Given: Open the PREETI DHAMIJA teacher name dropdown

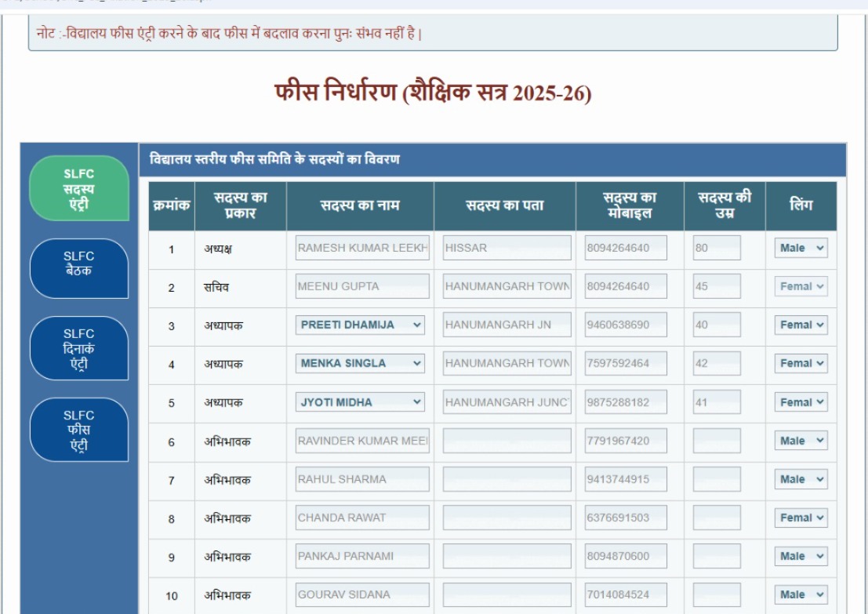Looking at the screenshot, I should pyautogui.click(x=360, y=325).
